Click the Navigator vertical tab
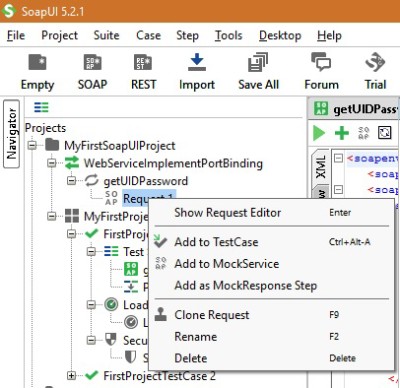The image size is (400, 388). tap(11, 133)
